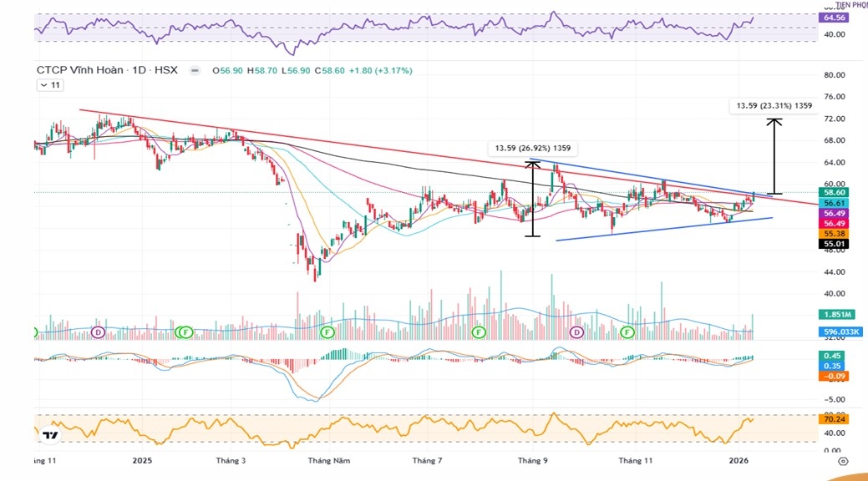868x481 pixels.
Task: Click the TradingView logo in the bottom pane
Action: [51, 436]
